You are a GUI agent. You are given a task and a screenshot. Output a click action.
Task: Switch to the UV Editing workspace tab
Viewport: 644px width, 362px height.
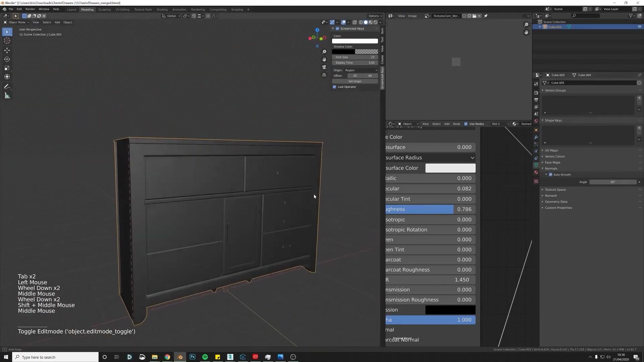[x=122, y=10]
